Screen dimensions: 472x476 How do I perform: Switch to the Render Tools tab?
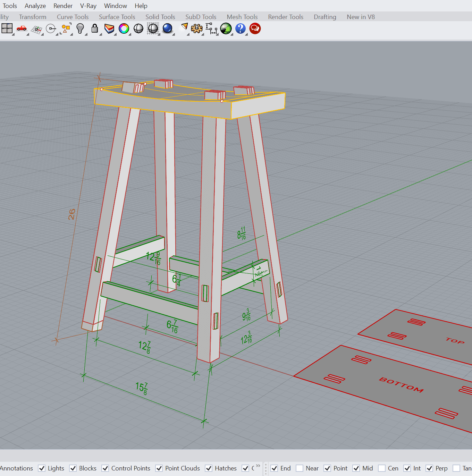(x=286, y=17)
